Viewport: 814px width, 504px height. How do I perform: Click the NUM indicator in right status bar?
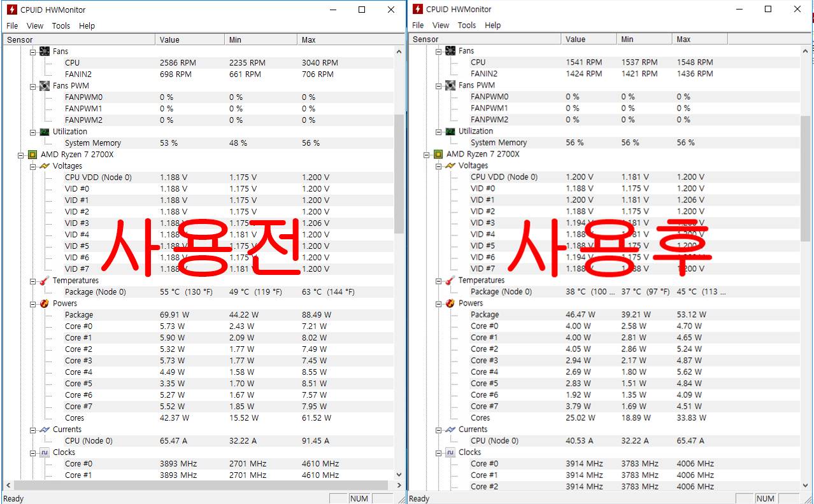coord(766,499)
